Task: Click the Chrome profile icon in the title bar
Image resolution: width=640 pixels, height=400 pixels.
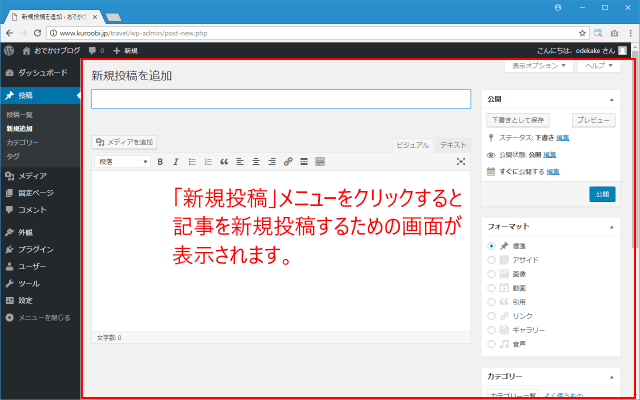Action: [x=558, y=7]
